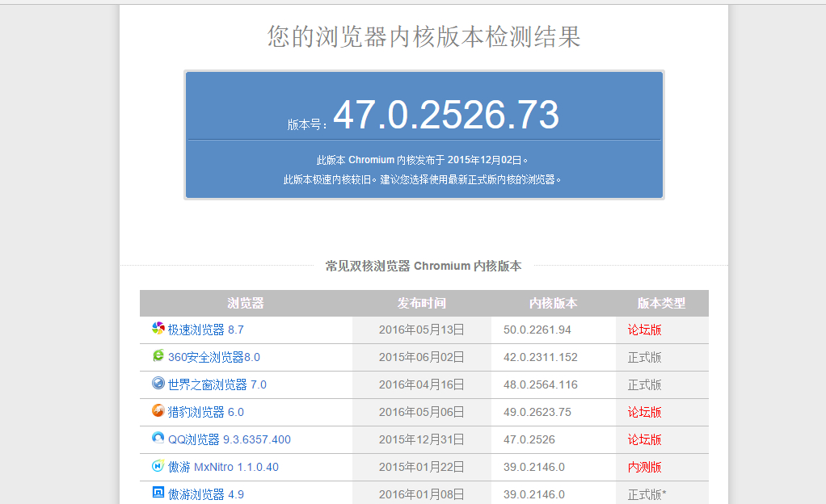Click the detected version number 47.0.2526.73
This screenshot has height=504, width=826.
pyautogui.click(x=446, y=114)
